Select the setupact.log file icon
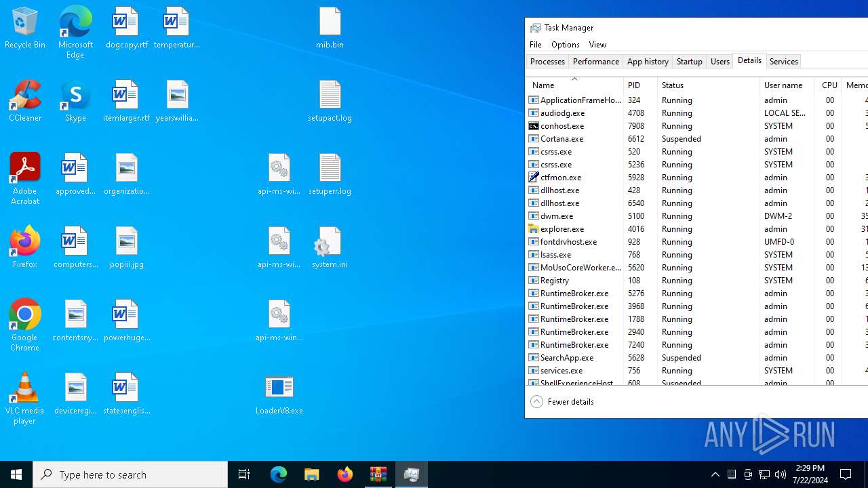The height and width of the screenshot is (488, 868). pyautogui.click(x=330, y=102)
